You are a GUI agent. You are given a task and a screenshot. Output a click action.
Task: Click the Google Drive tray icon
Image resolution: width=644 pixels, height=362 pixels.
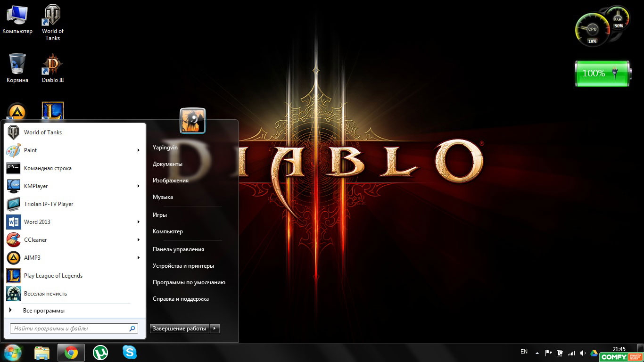[x=594, y=353]
